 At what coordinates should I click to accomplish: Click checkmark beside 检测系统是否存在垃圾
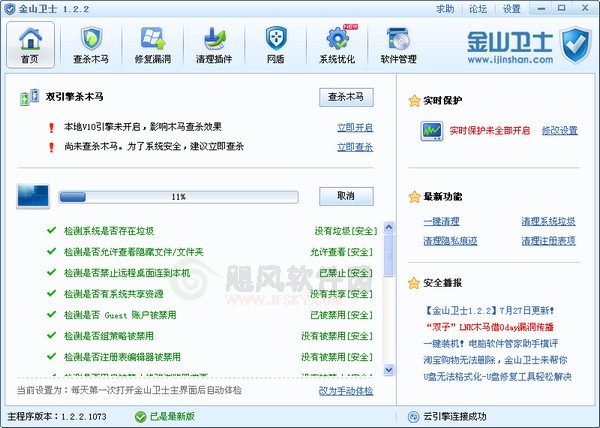pos(51,230)
